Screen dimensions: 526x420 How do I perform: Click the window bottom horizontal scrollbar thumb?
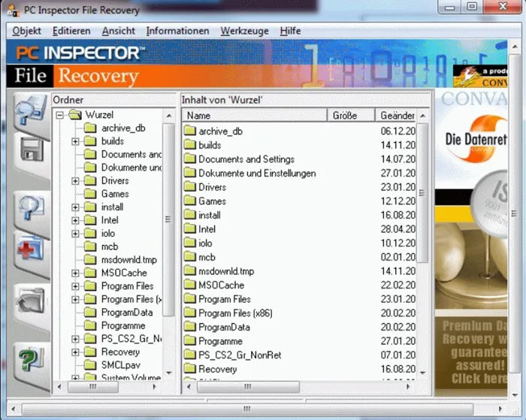coord(247,409)
